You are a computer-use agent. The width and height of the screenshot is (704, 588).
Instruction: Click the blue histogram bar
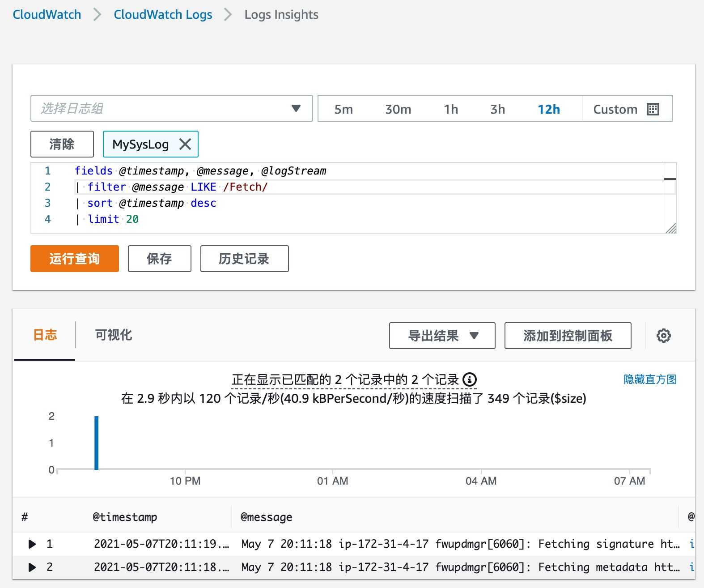(96, 443)
